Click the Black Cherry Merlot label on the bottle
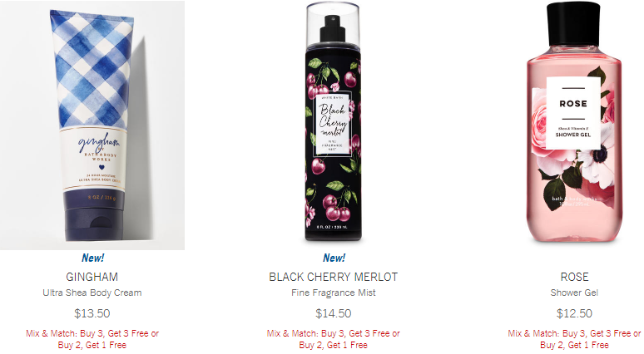644x354 pixels. [x=333, y=125]
